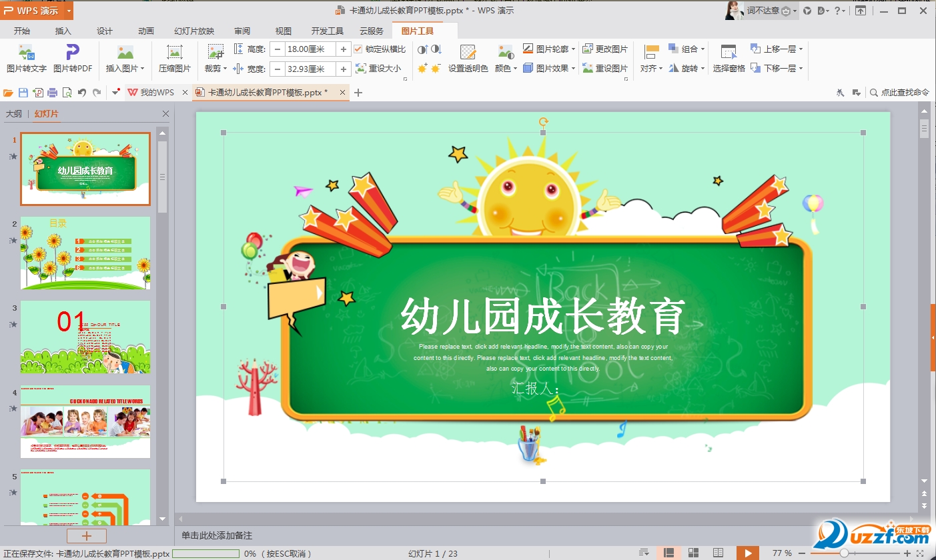Click the save disk icon in quick toolbar
This screenshot has width=936, height=560.
23,93
